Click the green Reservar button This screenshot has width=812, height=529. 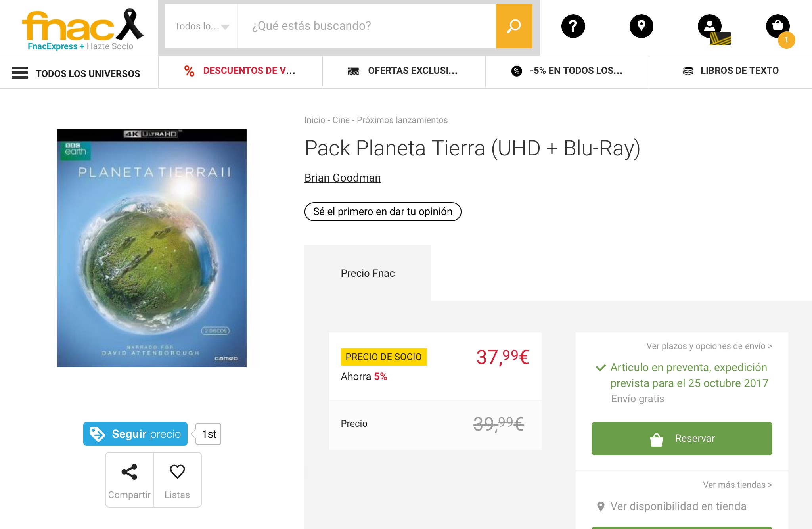(682, 438)
